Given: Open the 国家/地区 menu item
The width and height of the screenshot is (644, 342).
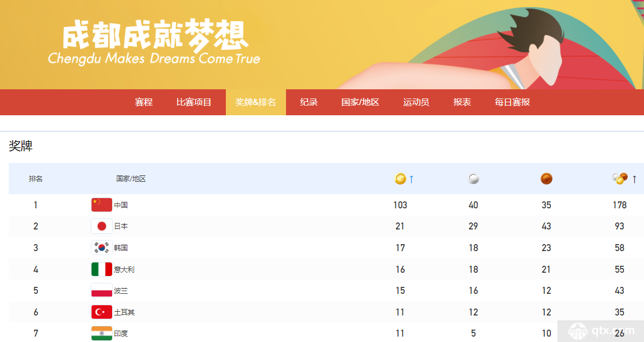Looking at the screenshot, I should click(x=360, y=102).
